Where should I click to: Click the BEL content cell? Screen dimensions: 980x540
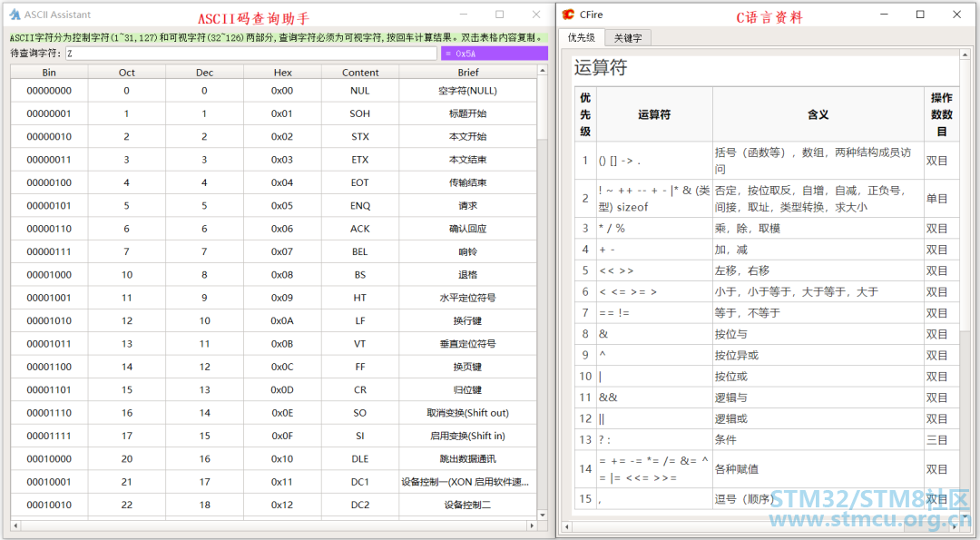tap(360, 252)
